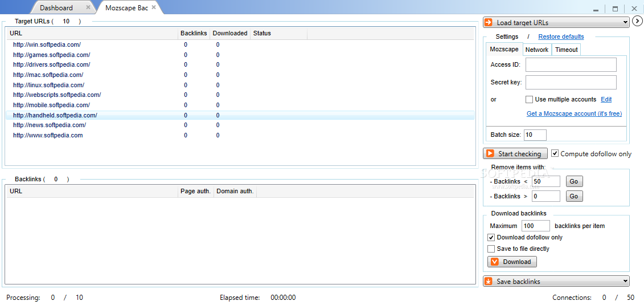Click the orange icon on Load target URLs
The image size is (644, 305).
(489, 22)
